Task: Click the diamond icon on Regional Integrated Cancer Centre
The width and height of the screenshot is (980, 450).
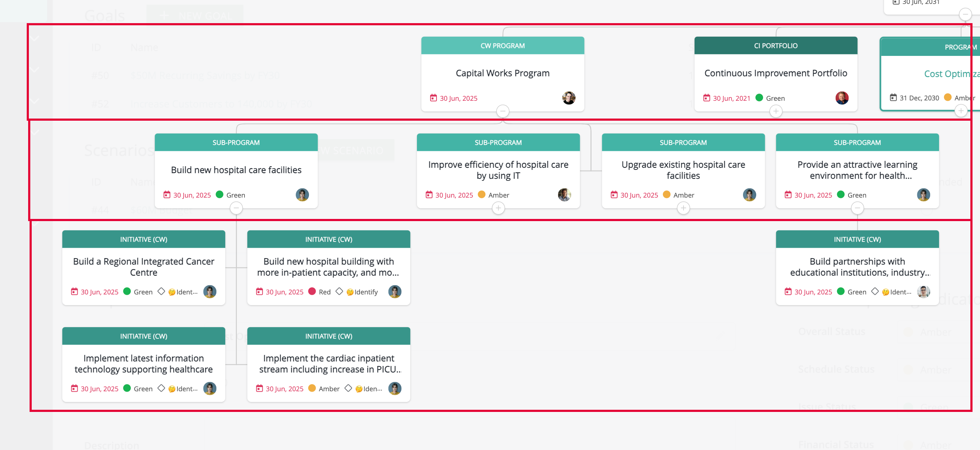Action: pyautogui.click(x=161, y=291)
